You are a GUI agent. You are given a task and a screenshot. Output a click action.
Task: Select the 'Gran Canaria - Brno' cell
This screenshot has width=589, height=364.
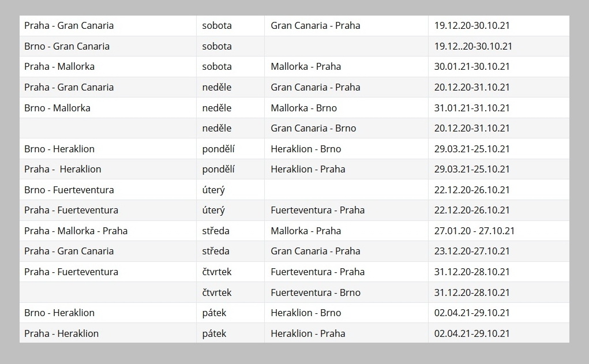[x=346, y=128]
